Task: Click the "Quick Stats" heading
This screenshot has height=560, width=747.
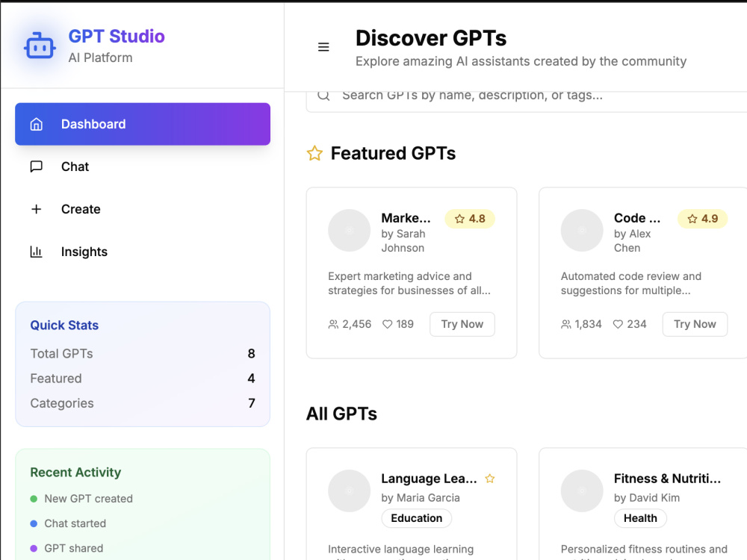Action: [x=64, y=326]
